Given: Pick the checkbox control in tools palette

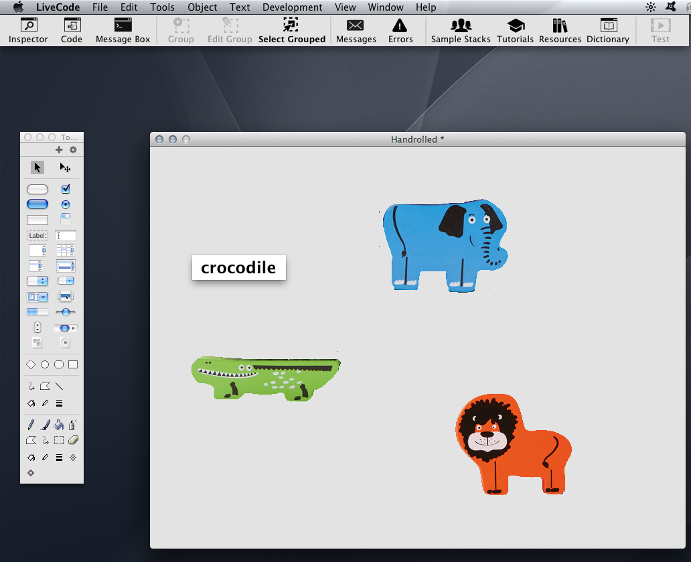Looking at the screenshot, I should tap(66, 189).
